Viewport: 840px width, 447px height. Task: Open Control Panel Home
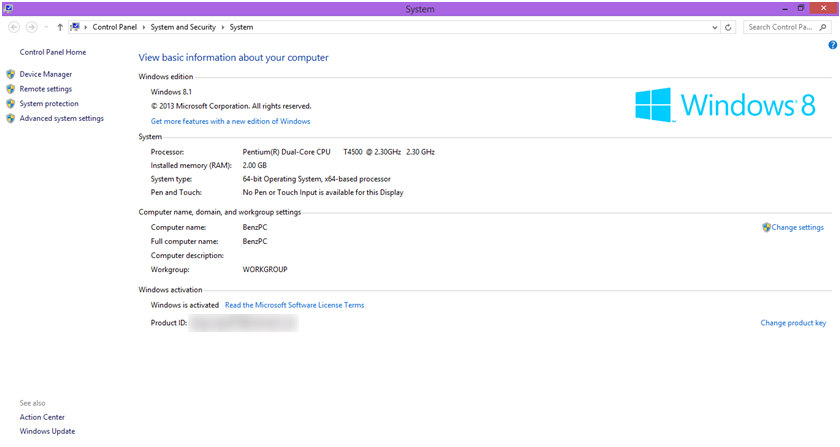(x=53, y=52)
